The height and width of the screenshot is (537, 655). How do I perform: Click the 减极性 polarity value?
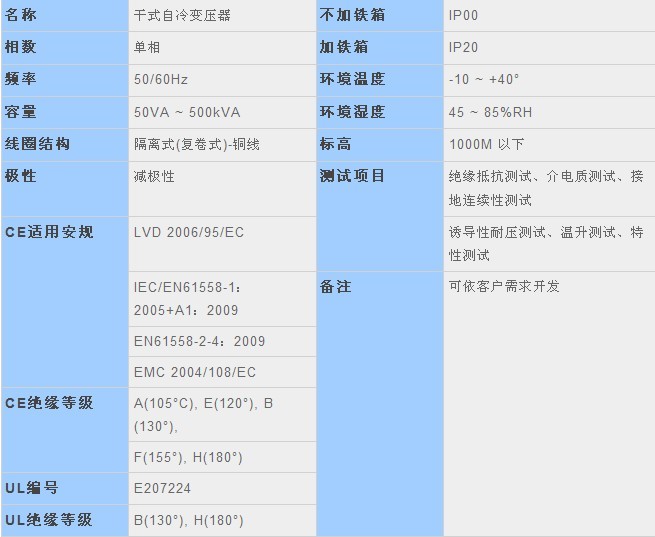coord(154,176)
